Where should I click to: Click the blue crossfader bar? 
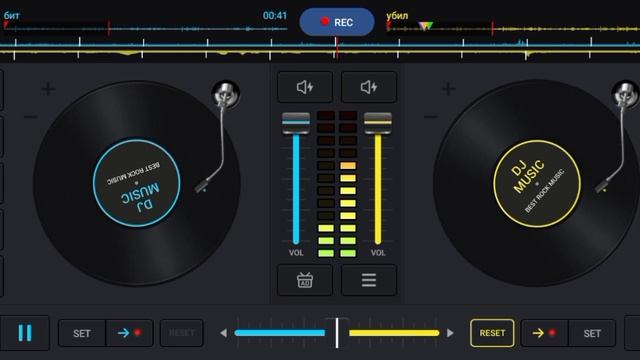coord(280,333)
